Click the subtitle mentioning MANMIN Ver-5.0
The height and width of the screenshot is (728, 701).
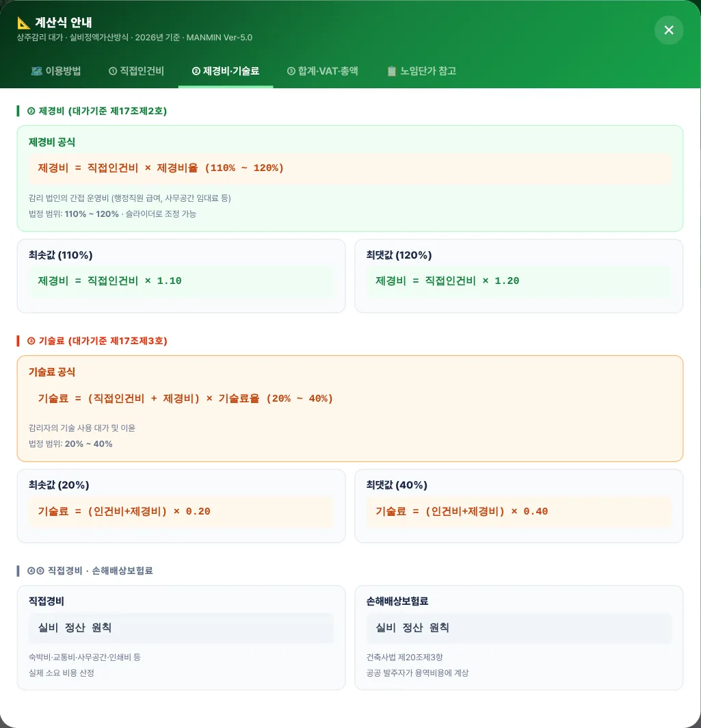(135, 38)
